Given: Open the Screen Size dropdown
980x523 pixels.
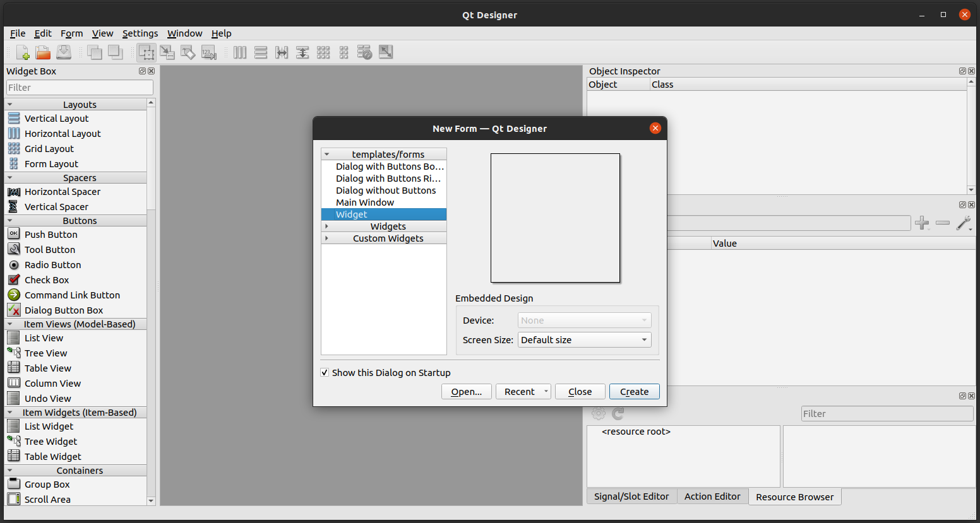Looking at the screenshot, I should click(x=585, y=339).
